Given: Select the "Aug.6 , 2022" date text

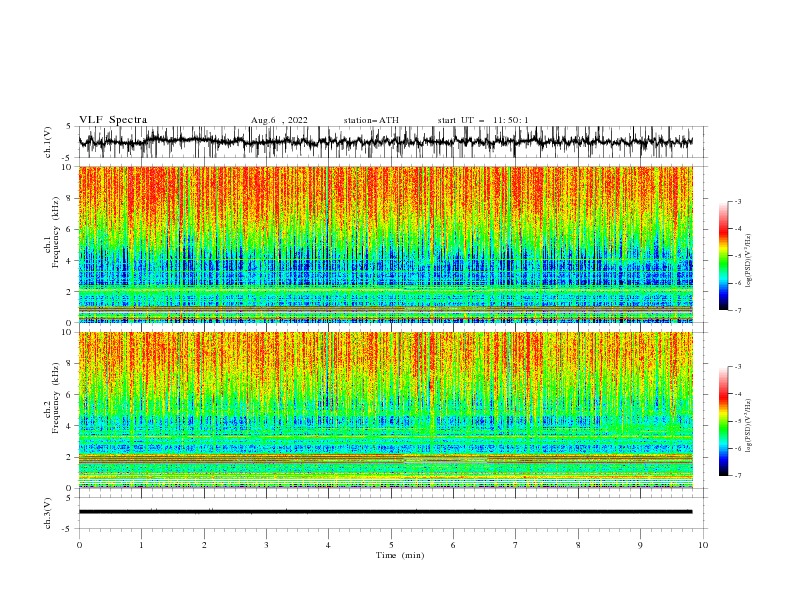Looking at the screenshot, I should [279, 120].
